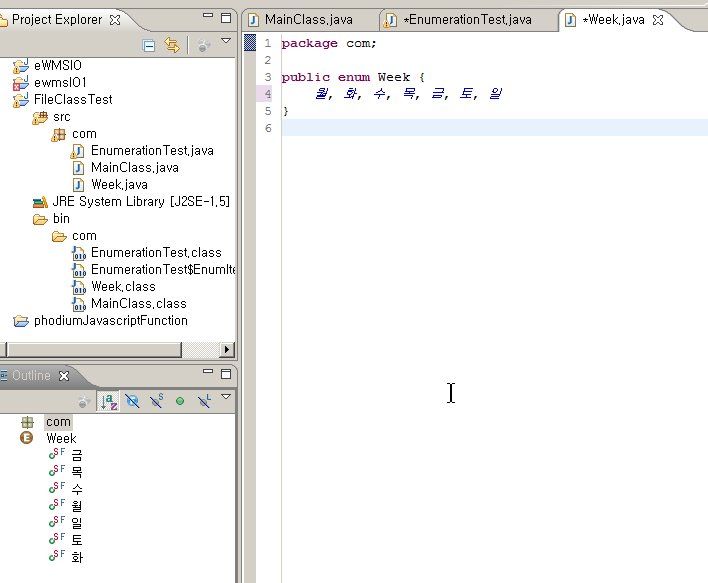This screenshot has width=708, height=583.
Task: Select EnumerationTest.class file
Action: pos(156,253)
